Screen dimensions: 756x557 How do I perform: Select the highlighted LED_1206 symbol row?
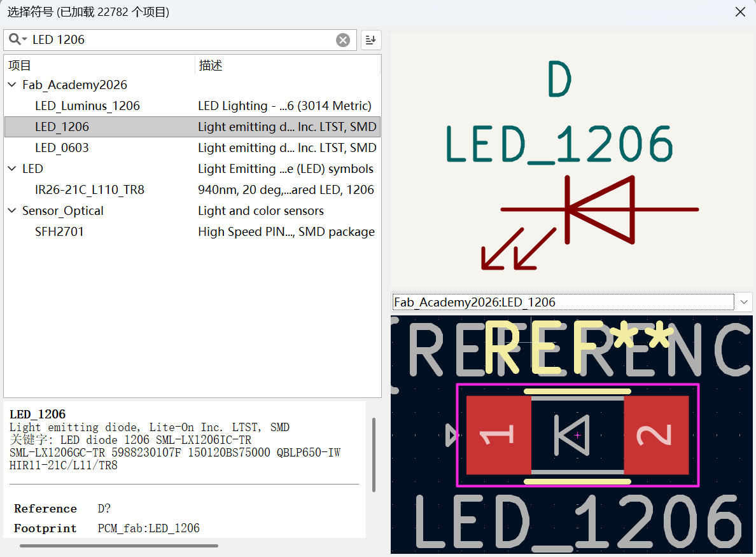[x=192, y=127]
